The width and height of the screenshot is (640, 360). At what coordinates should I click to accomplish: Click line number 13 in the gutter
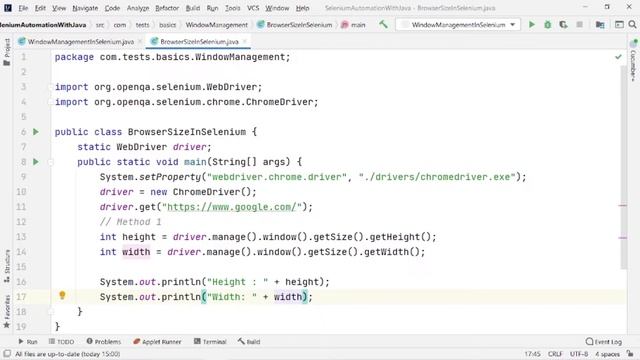coord(21,237)
